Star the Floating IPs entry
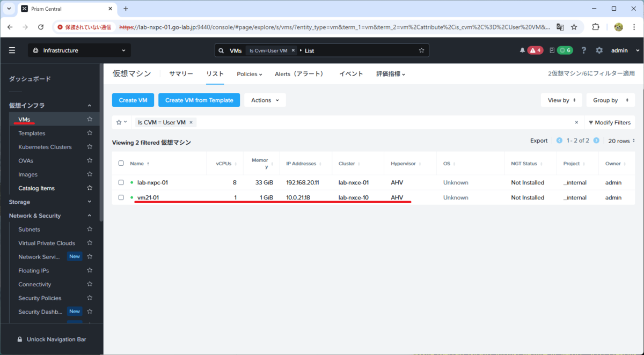The image size is (644, 355). tap(90, 271)
